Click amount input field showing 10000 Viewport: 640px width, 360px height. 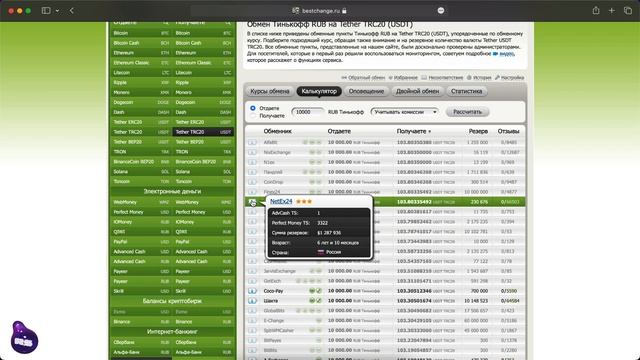tap(308, 112)
